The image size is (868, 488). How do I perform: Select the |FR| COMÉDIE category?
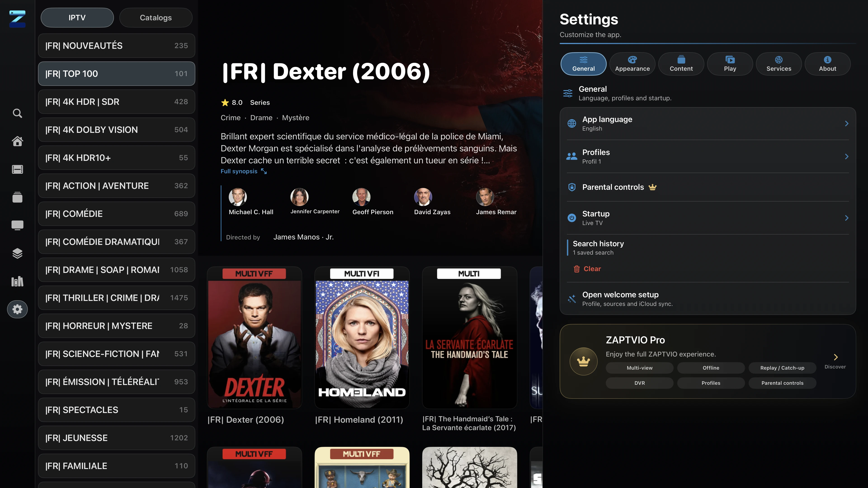117,213
